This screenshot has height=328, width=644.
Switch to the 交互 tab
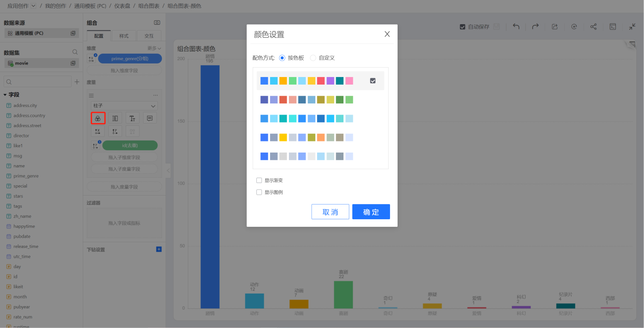pos(148,36)
